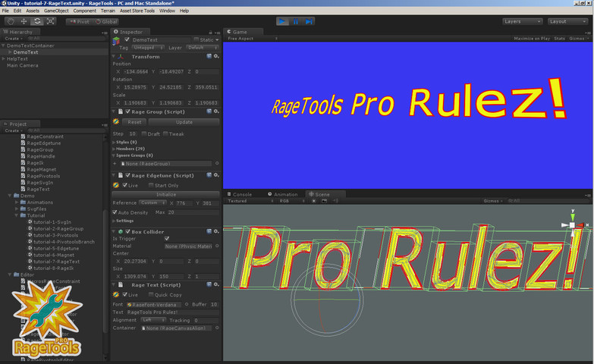This screenshot has height=364, width=594.
Task: Switch to the Console tab
Action: tap(240, 194)
